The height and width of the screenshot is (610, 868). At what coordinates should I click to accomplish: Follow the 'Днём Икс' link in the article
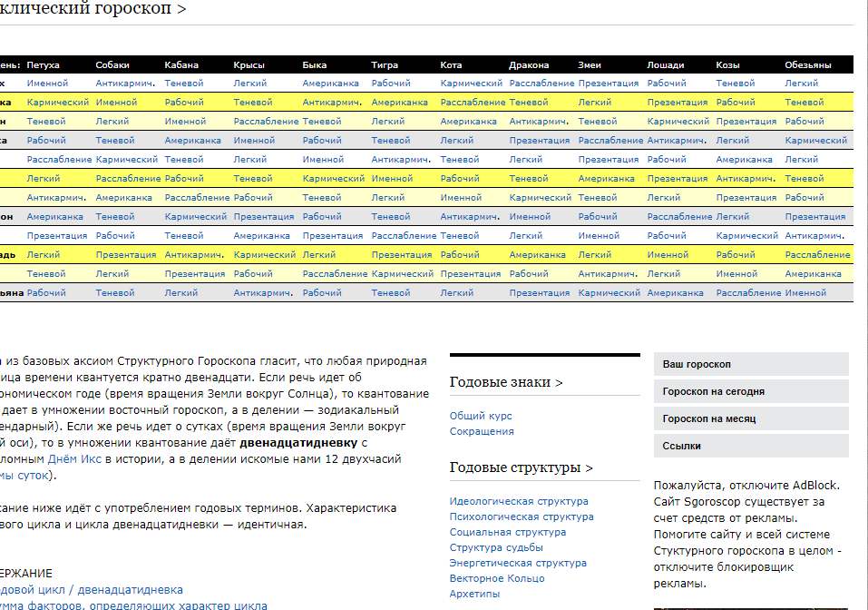tap(74, 458)
